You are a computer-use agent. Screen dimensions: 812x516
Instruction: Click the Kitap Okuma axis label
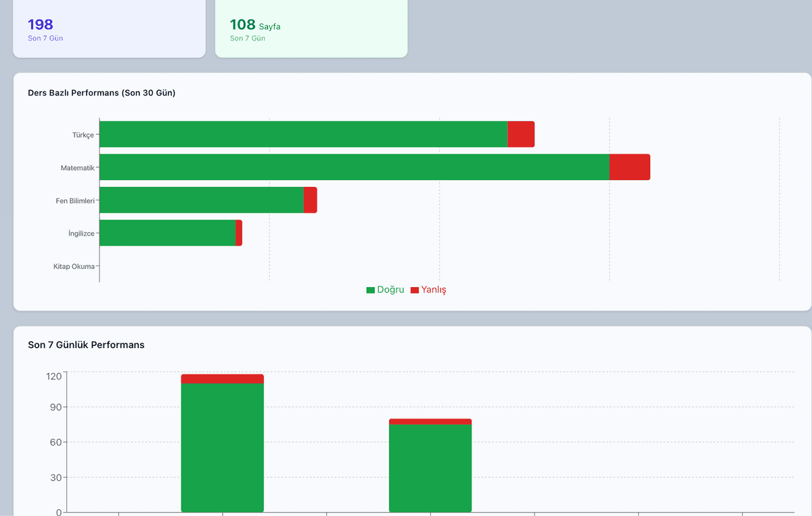[x=74, y=266]
